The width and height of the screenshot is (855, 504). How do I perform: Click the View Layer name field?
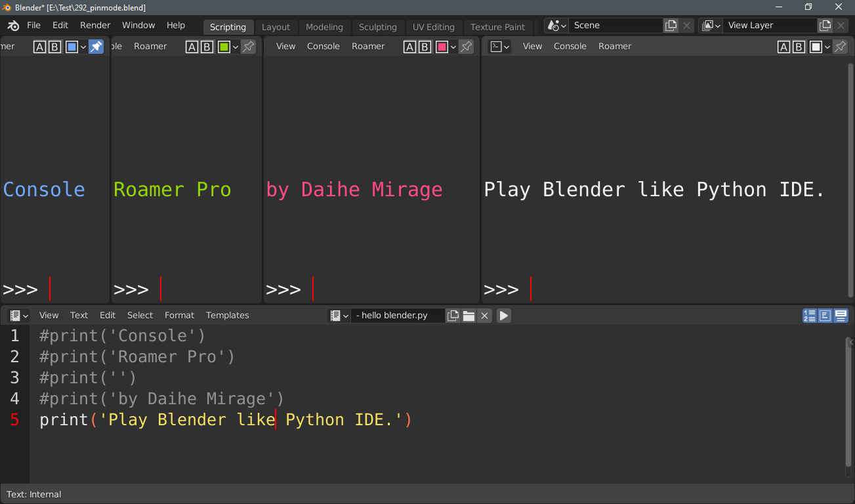770,26
